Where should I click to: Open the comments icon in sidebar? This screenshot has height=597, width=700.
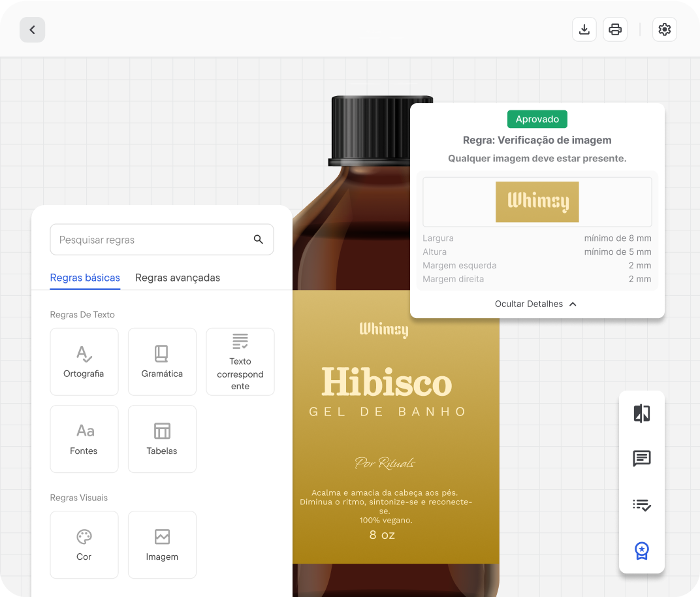642,459
